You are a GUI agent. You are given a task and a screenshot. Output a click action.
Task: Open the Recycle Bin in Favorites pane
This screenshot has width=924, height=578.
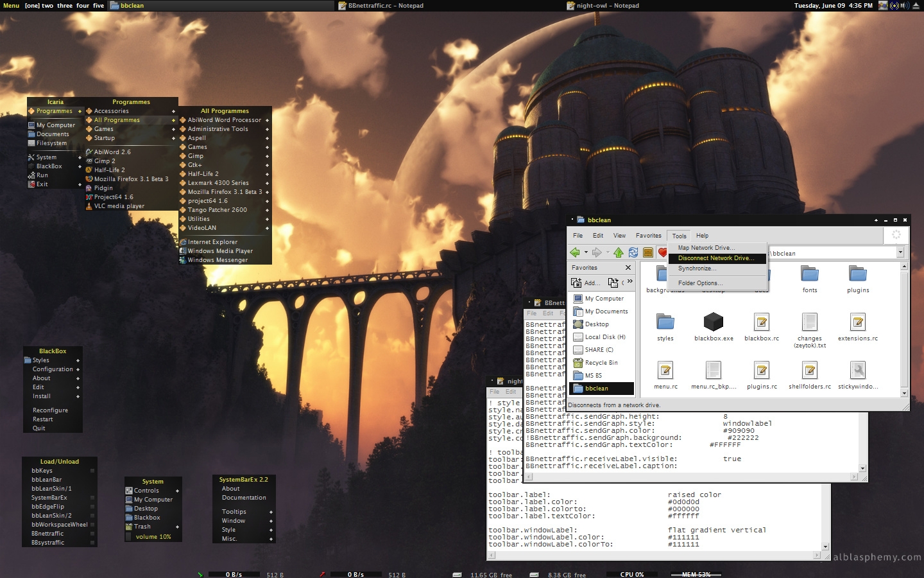coord(601,363)
